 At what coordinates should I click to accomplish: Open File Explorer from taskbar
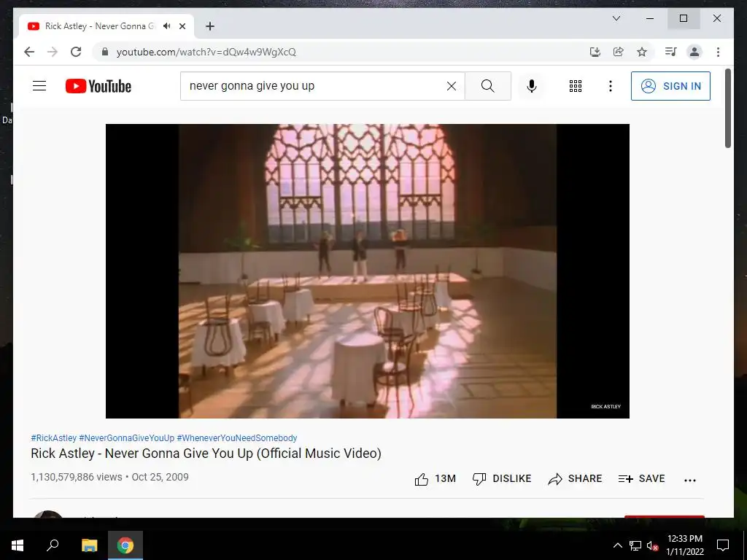pyautogui.click(x=89, y=545)
